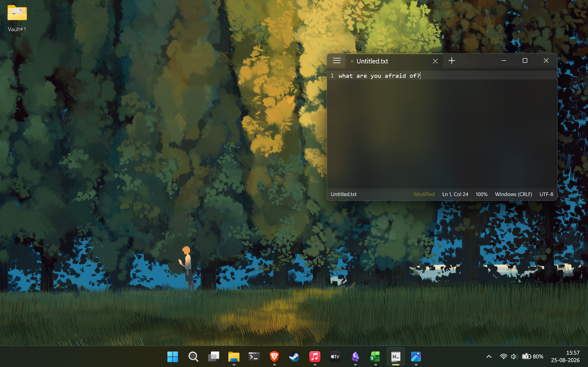588x367 pixels.
Task: Open Apple Music from the taskbar
Action: (x=315, y=357)
